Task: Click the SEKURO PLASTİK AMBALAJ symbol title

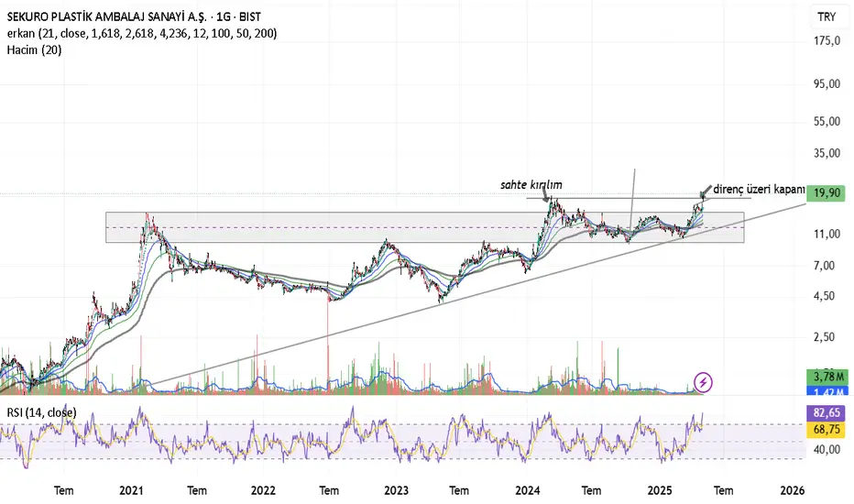Action: click(x=134, y=16)
